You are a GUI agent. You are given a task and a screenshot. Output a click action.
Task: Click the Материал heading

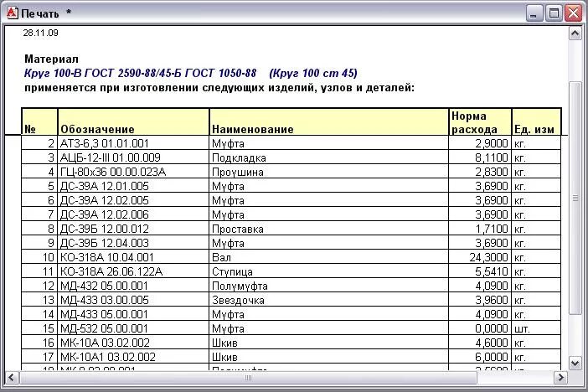pyautogui.click(x=51, y=59)
